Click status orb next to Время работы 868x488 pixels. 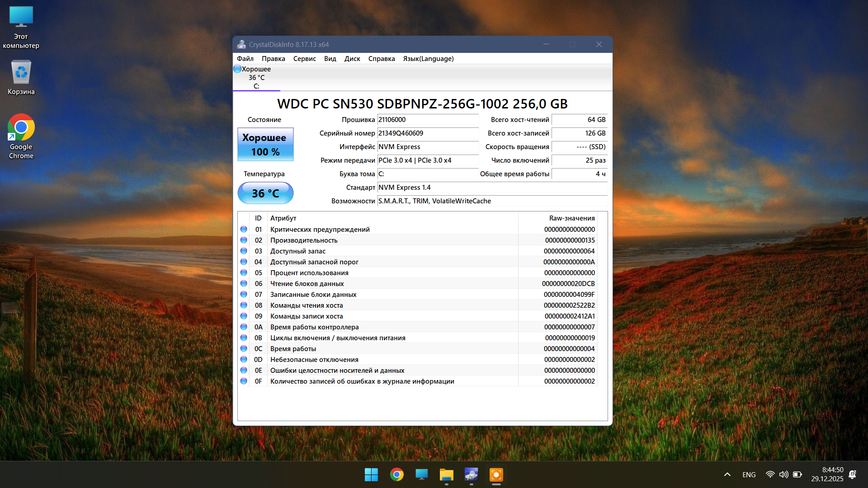(x=244, y=349)
